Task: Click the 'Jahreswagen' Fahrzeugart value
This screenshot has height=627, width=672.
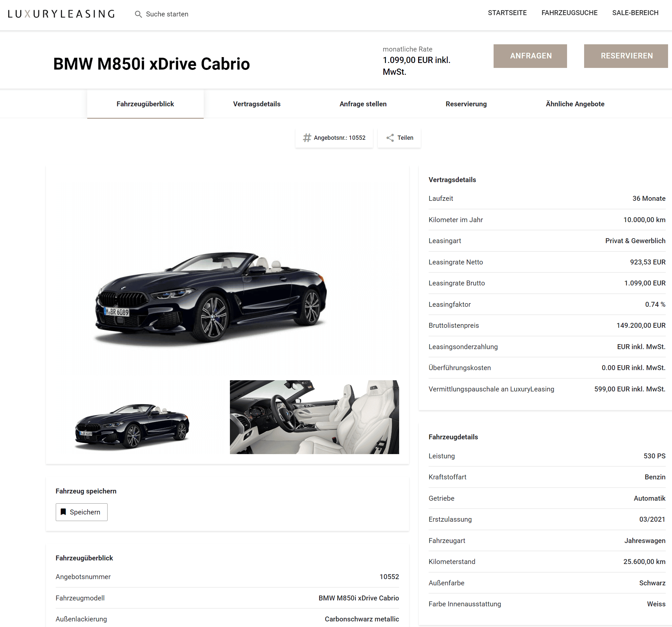Action: pyautogui.click(x=645, y=540)
